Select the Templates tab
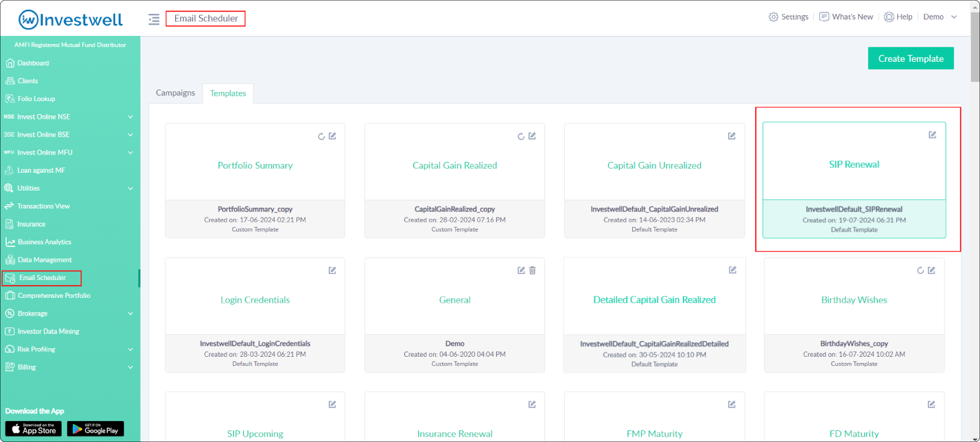980x442 pixels. click(228, 93)
